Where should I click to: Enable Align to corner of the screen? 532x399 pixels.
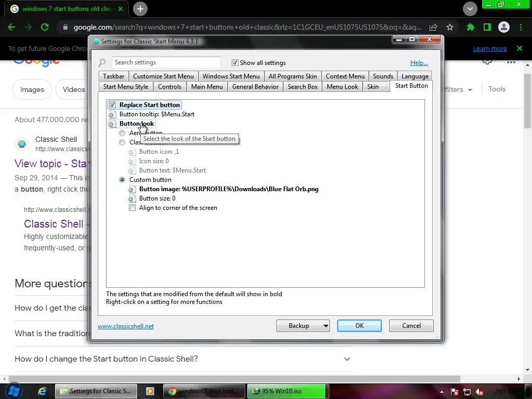tap(132, 208)
